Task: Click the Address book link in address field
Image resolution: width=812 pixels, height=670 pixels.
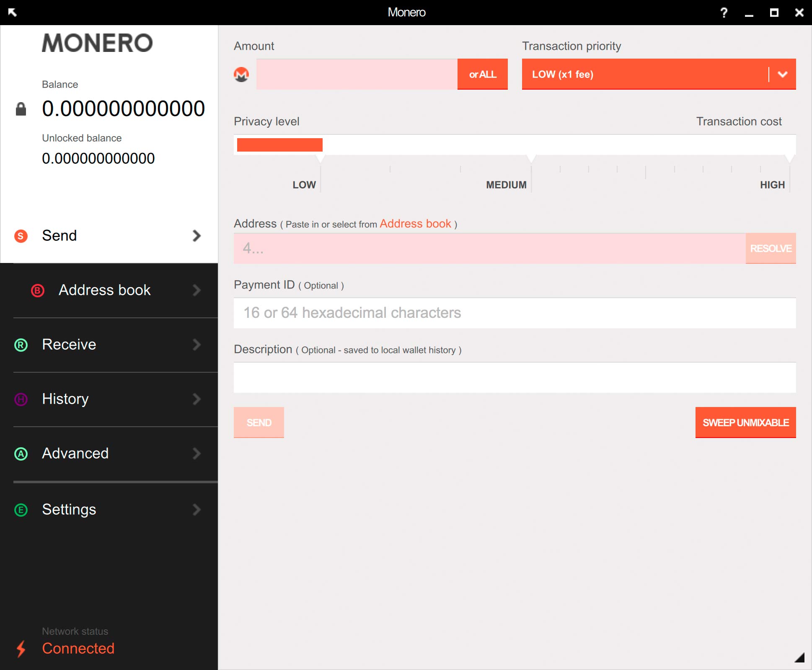Action: click(x=414, y=224)
